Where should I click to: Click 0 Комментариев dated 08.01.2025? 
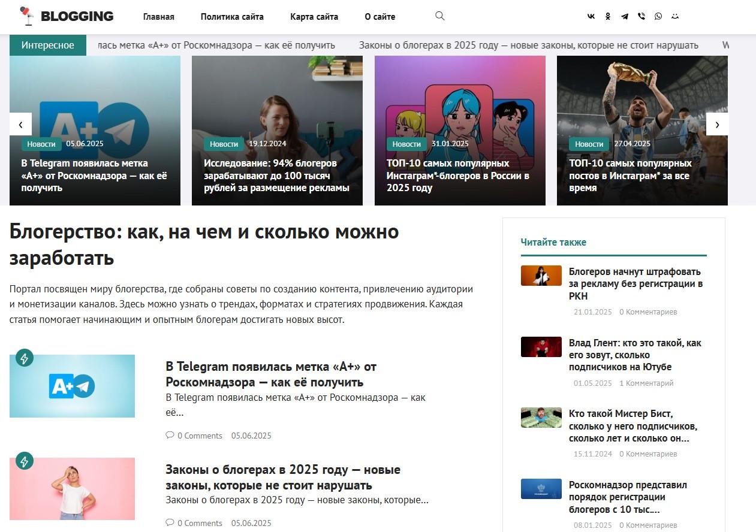648,525
